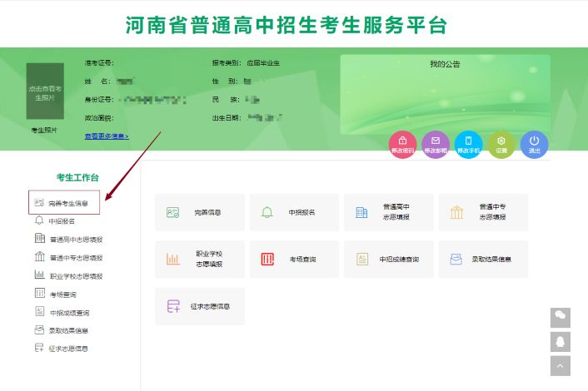588x391 pixels.
Task: Open the 完善信息 card
Action: (200, 212)
